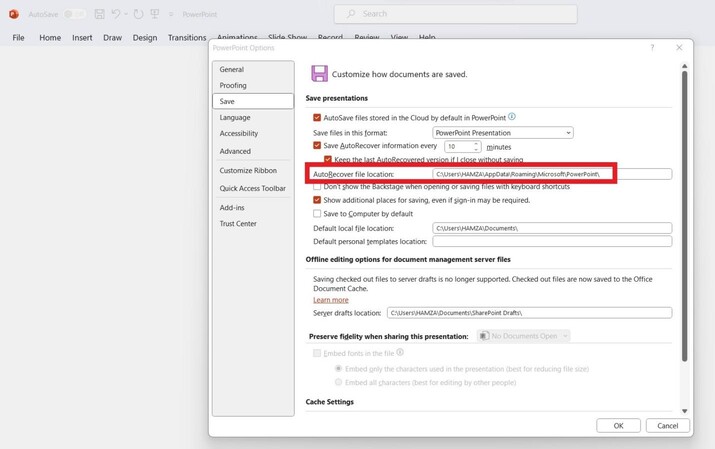Screen dimensions: 715x449
Task: Click the info icon next to AutoSave option
Action: click(512, 117)
